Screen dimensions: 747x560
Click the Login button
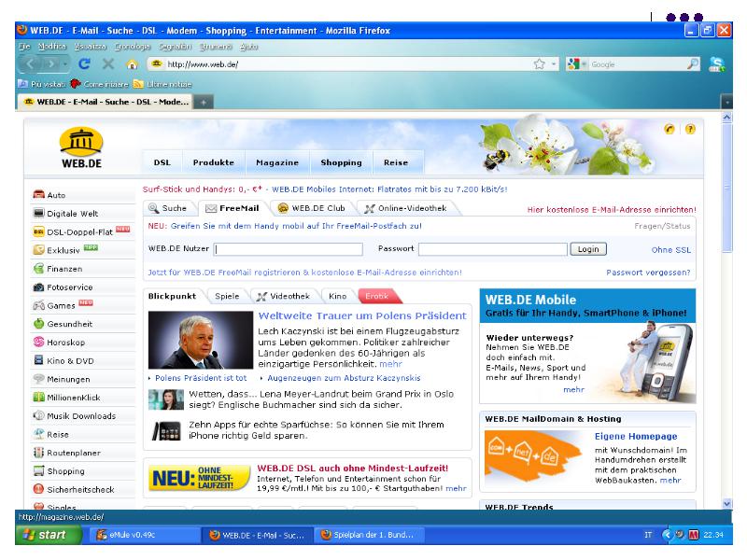pos(588,249)
